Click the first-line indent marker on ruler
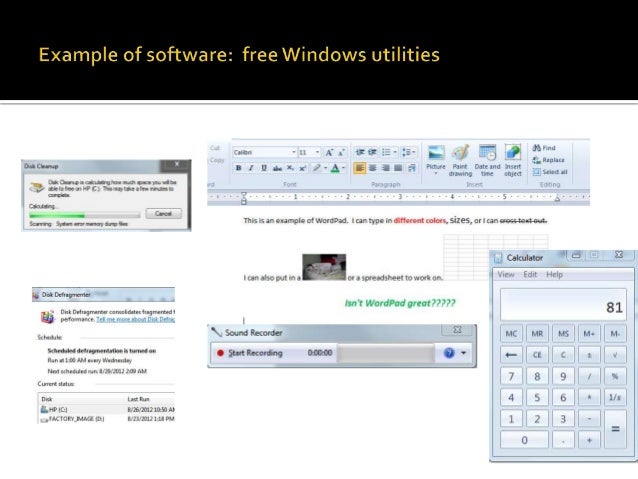Image resolution: width=638 pixels, height=479 pixels. (243, 194)
